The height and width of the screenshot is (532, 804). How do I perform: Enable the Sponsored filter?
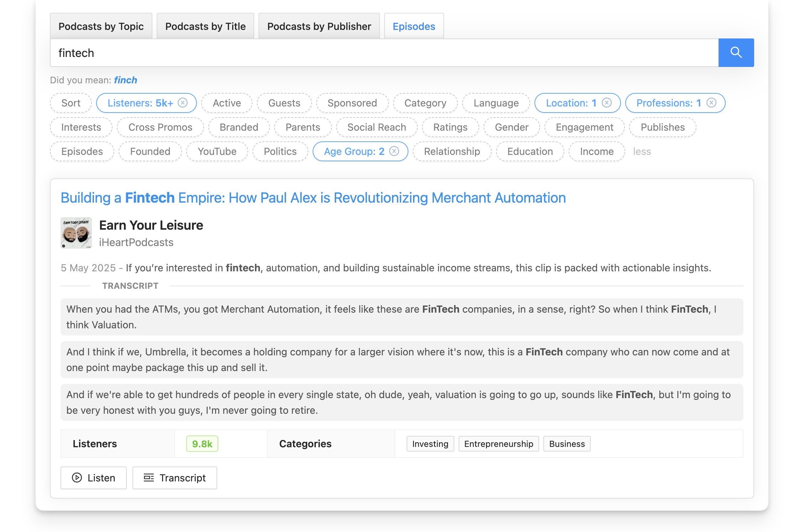352,103
